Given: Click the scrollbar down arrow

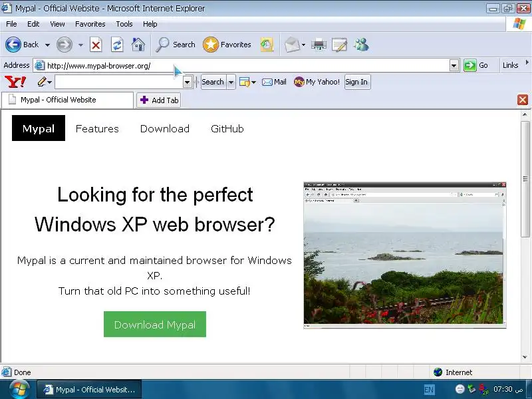Looking at the screenshot, I should click(525, 357).
